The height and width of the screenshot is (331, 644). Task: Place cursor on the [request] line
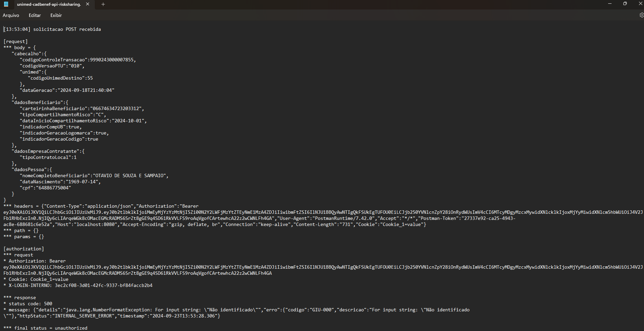16,42
